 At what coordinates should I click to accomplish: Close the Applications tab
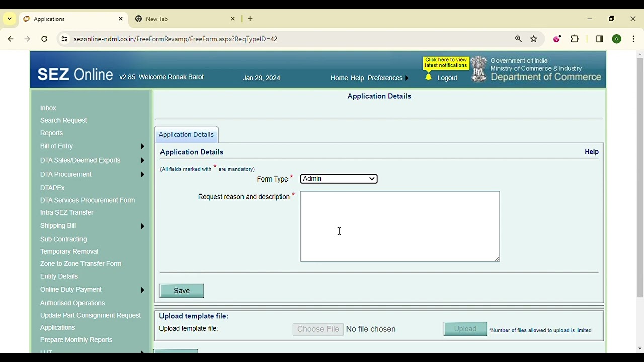(121, 19)
